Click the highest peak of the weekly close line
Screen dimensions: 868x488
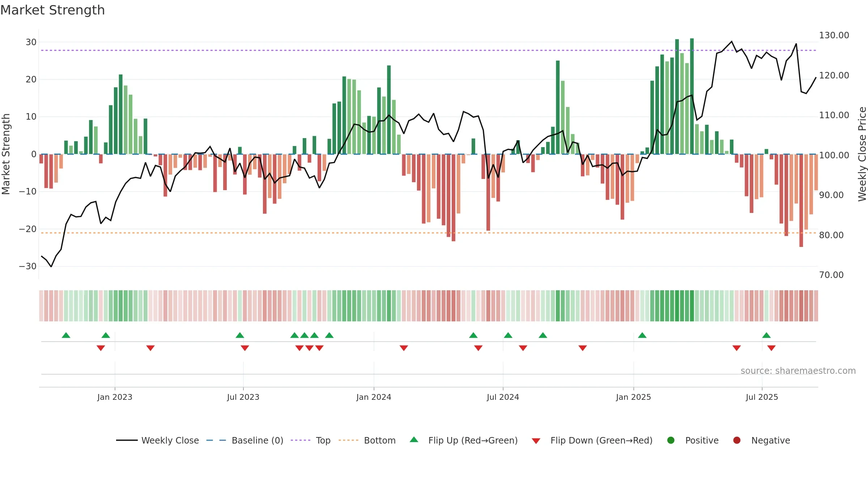(x=732, y=41)
